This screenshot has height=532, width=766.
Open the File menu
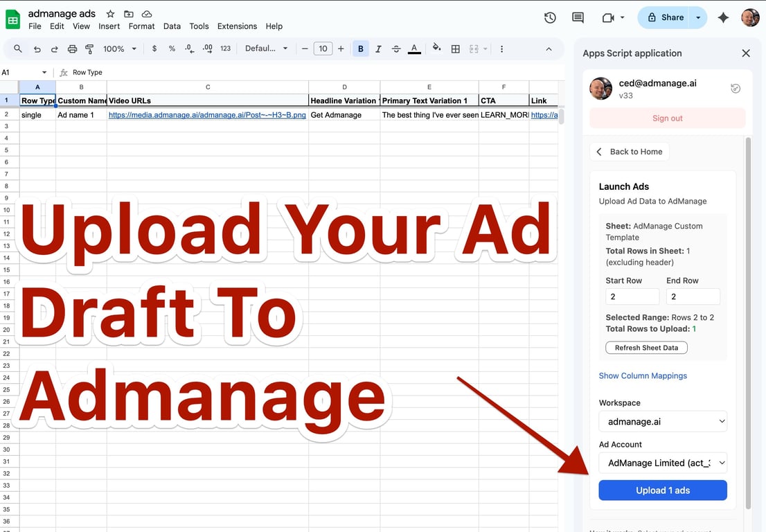click(35, 26)
